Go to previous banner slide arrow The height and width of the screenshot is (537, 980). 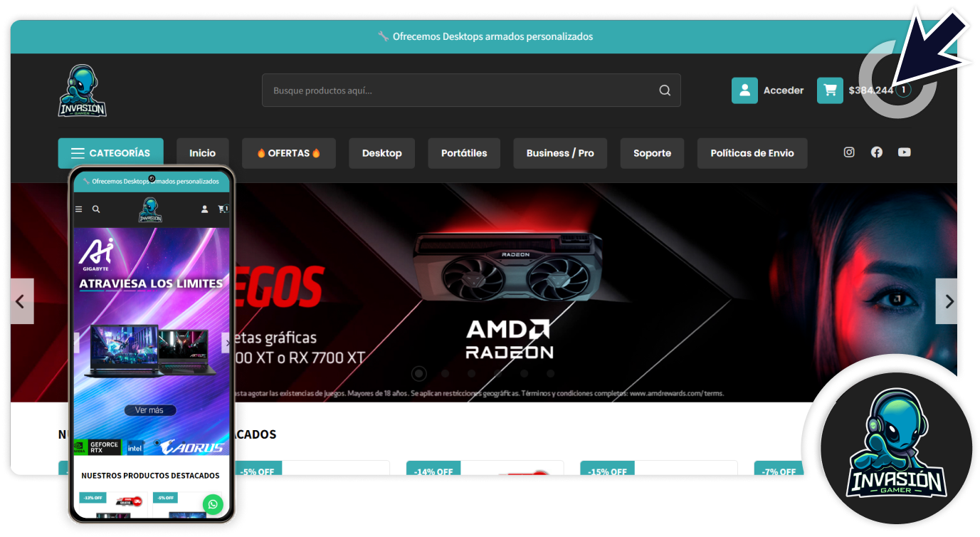pyautogui.click(x=21, y=301)
